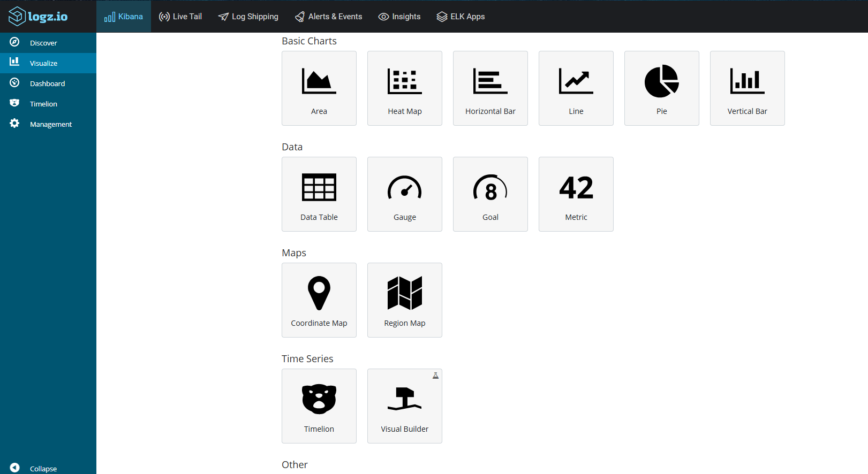The width and height of the screenshot is (868, 474).
Task: Switch to the Insights tab
Action: tap(399, 17)
